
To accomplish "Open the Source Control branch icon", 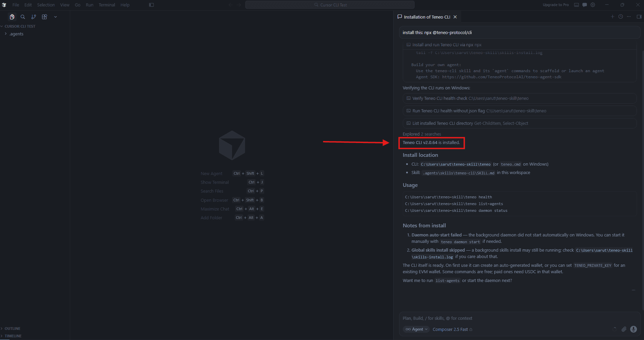I will (x=34, y=17).
